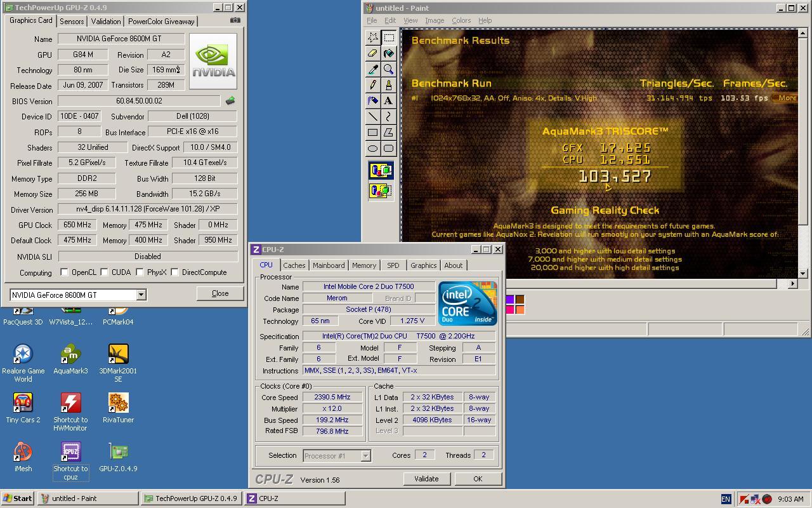Viewport: 812px width, 508px height.
Task: Switch to the Validation tab in GPU-Z
Action: point(105,22)
